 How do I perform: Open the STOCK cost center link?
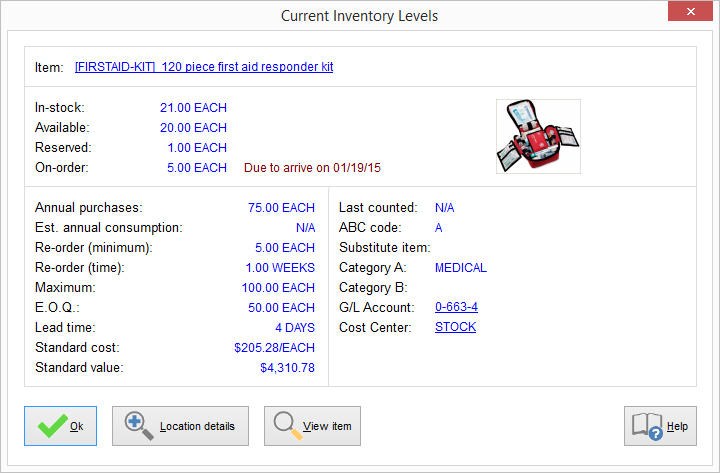[456, 327]
